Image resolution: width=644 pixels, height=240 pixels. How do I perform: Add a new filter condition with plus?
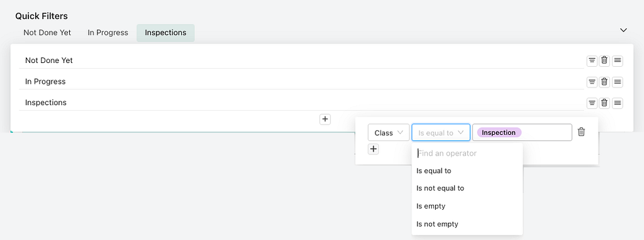click(x=373, y=149)
